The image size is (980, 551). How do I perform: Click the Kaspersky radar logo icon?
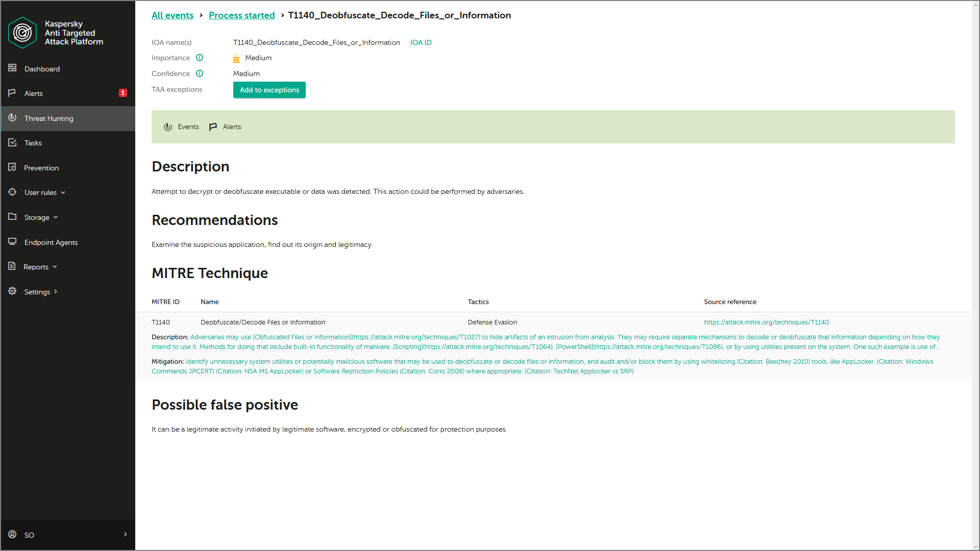22,33
